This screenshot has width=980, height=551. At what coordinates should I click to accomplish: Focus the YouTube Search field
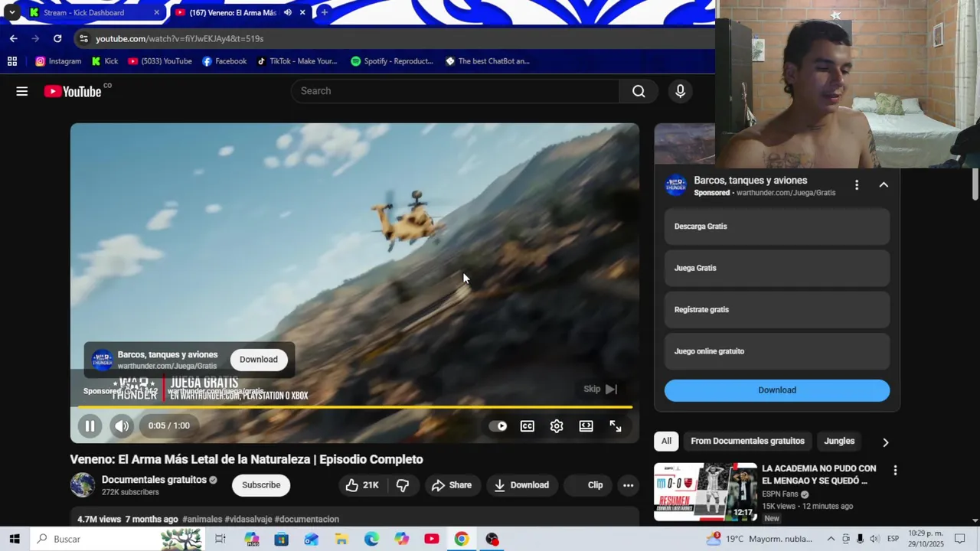(x=456, y=91)
